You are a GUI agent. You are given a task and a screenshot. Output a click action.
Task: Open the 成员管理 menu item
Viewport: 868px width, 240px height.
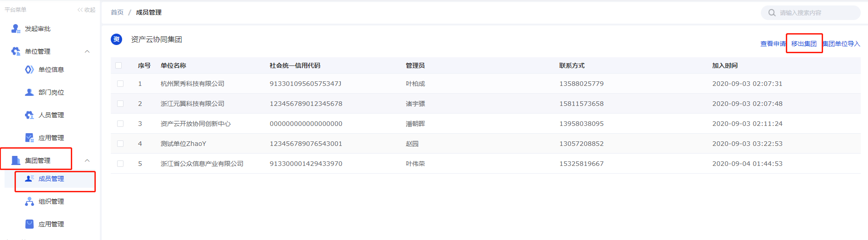coord(51,179)
